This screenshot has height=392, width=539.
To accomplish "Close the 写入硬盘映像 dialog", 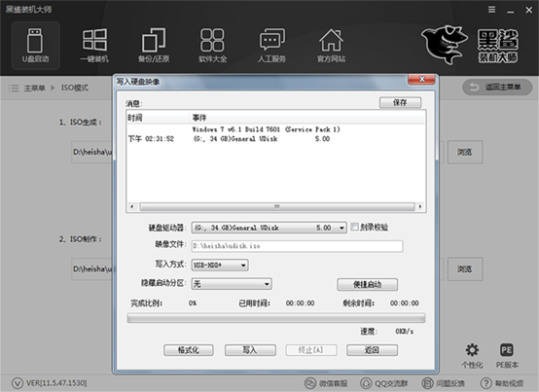I will (422, 79).
